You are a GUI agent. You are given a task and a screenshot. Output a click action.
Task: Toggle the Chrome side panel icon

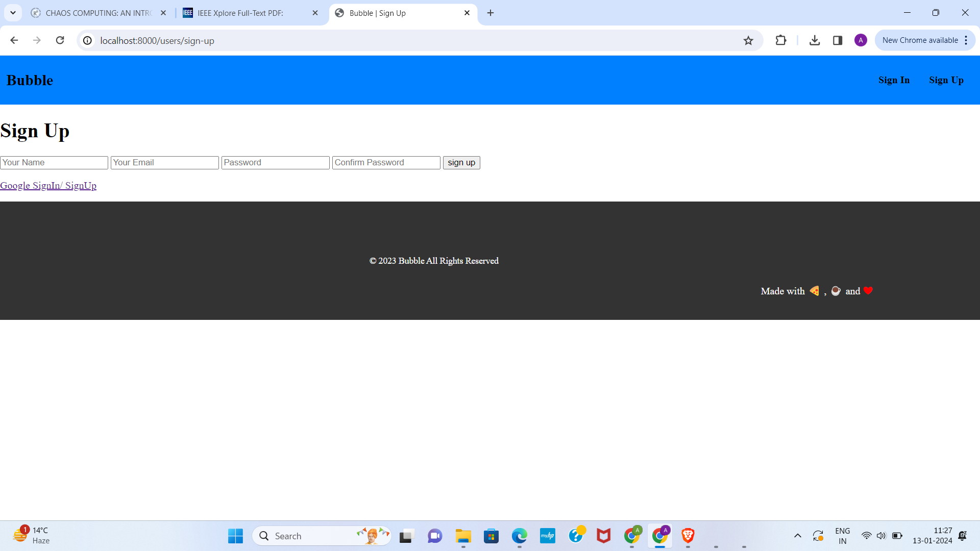click(838, 40)
